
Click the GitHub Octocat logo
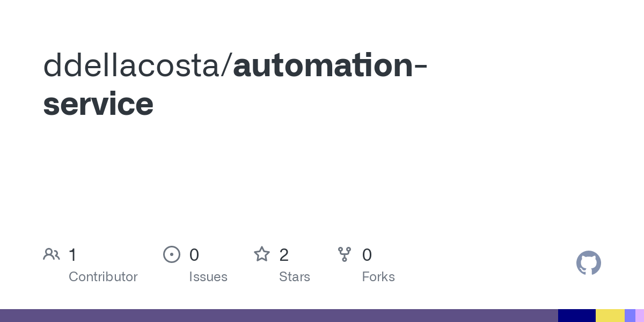[x=589, y=263]
